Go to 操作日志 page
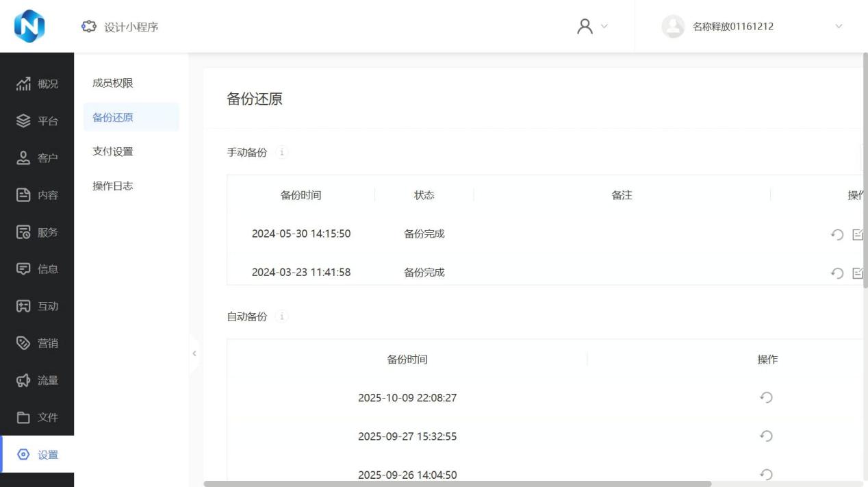868x487 pixels. pyautogui.click(x=113, y=186)
